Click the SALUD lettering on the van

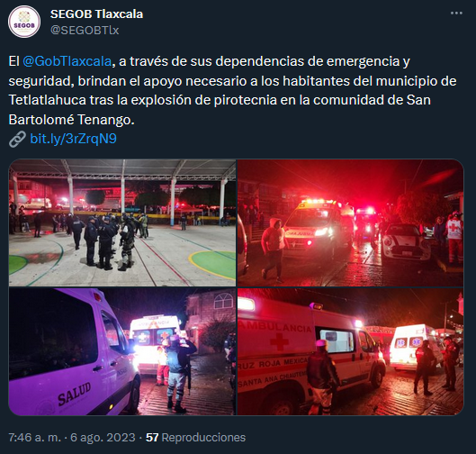(75, 394)
